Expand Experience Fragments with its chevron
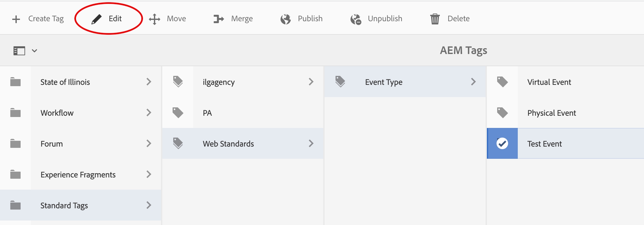 point(149,174)
